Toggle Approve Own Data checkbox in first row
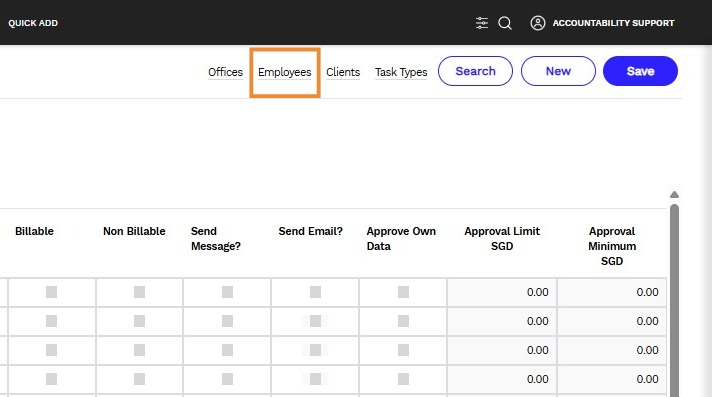712x397 pixels. coord(403,292)
